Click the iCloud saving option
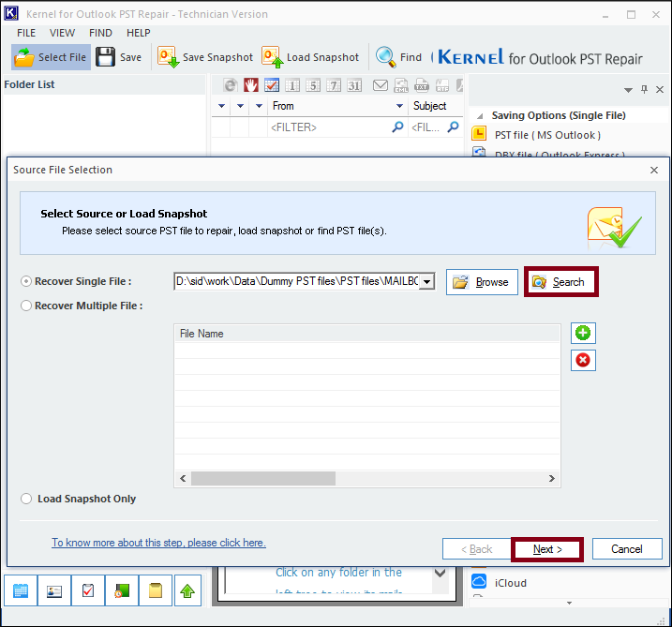Screen dimensions: 672x627 (x=500, y=583)
